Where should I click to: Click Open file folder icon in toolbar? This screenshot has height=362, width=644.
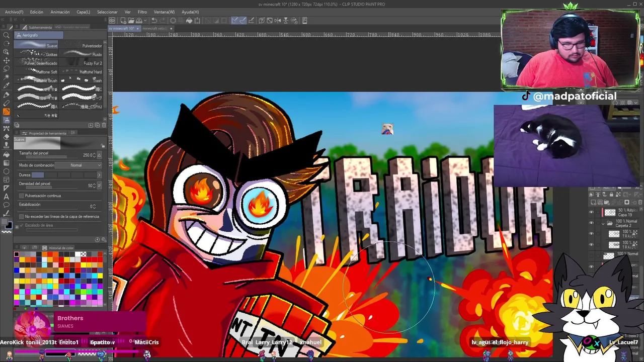tap(131, 21)
